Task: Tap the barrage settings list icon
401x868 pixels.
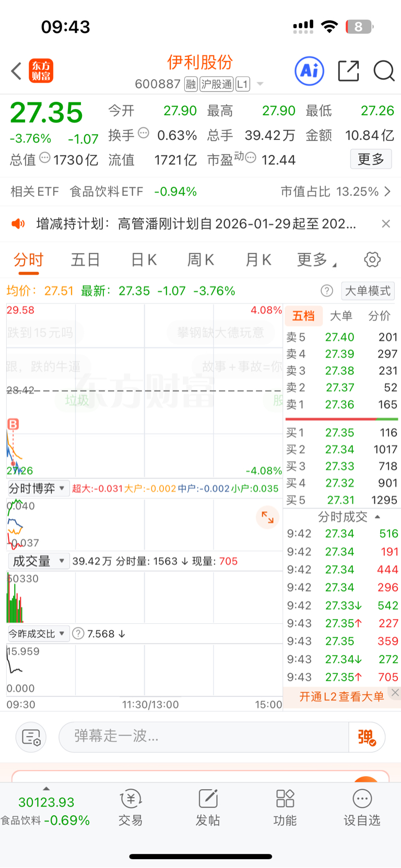Action: 31,737
